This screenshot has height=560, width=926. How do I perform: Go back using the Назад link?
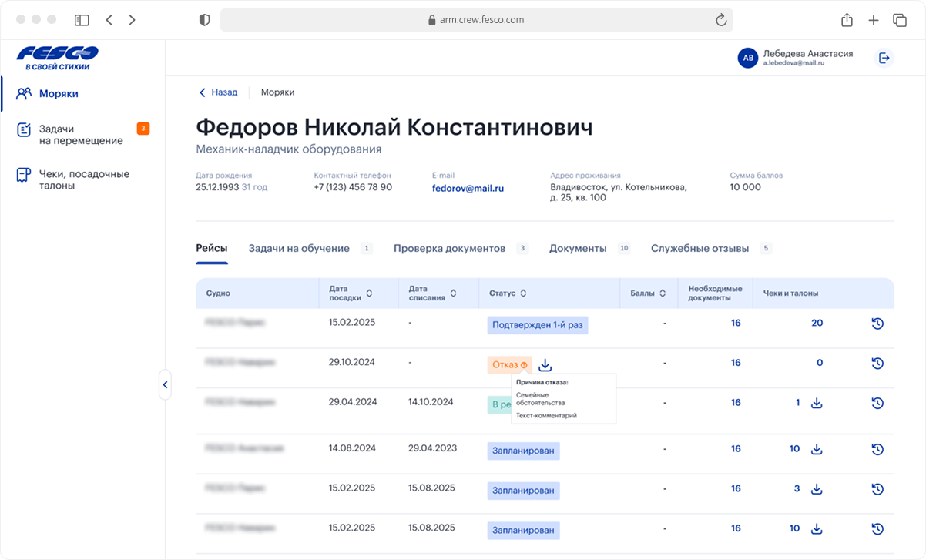point(218,92)
